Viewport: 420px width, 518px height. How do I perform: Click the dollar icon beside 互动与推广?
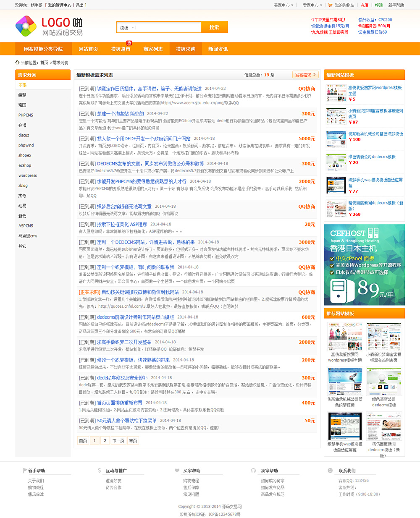click(x=99, y=471)
